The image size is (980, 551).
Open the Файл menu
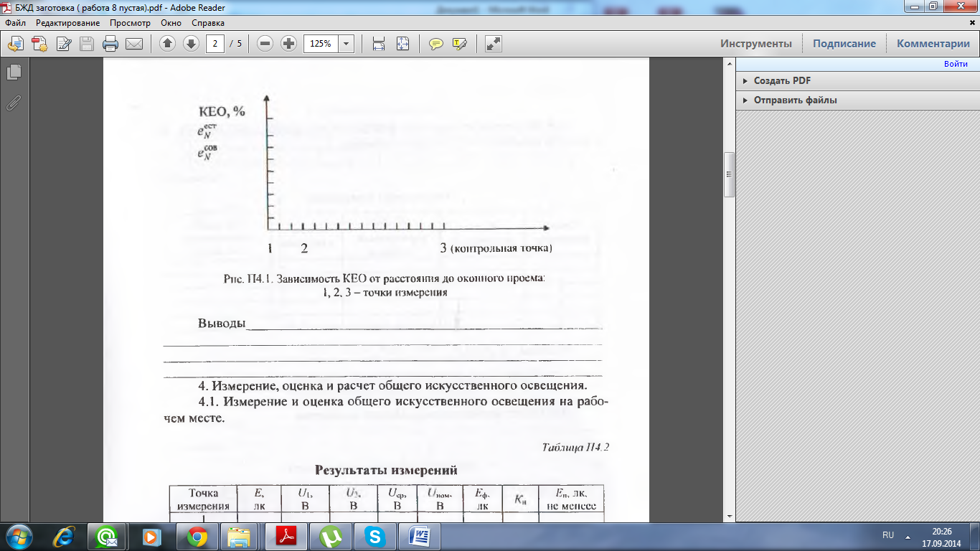click(15, 23)
